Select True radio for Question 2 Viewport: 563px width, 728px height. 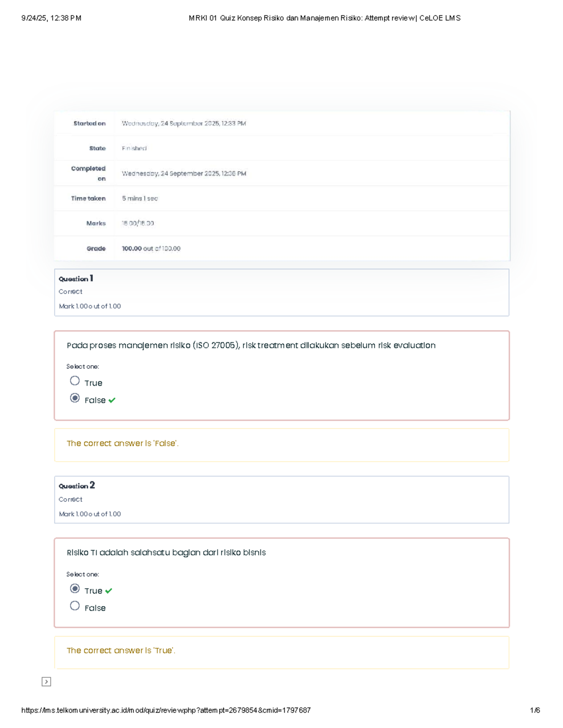point(75,588)
